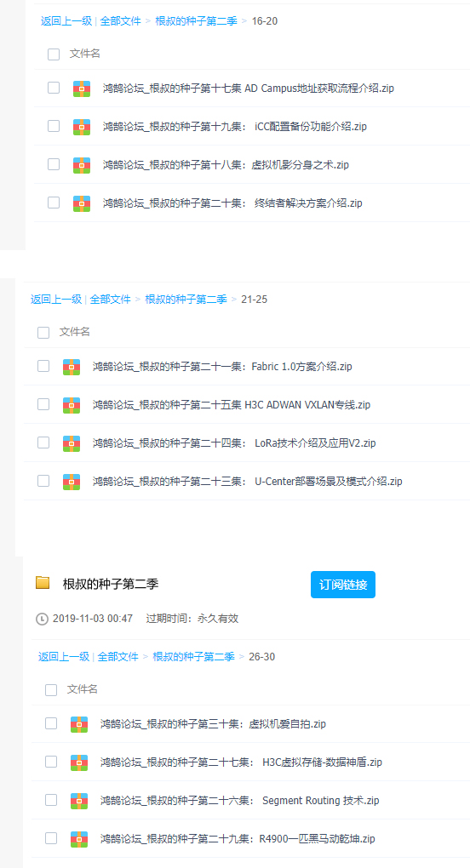Viewport: 470px width, 868px height.
Task: Click zip icon for 第十七集 AD Campus file
Action: tap(82, 89)
